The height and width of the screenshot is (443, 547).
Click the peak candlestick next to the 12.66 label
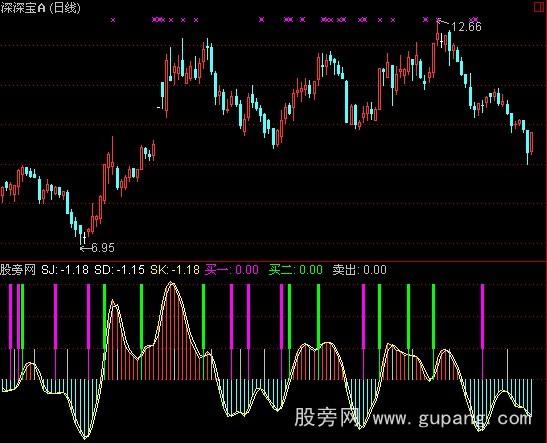438,33
